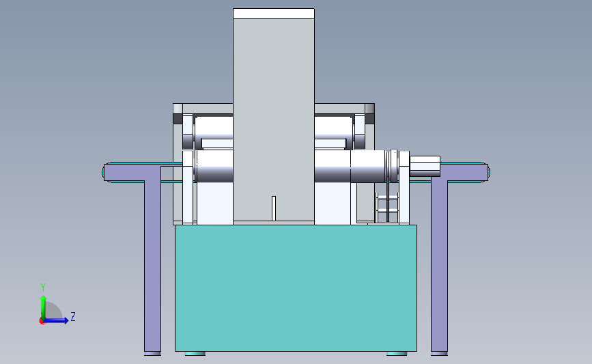Select the right purple table leg
Screen dimensions: 592x364
(439, 266)
